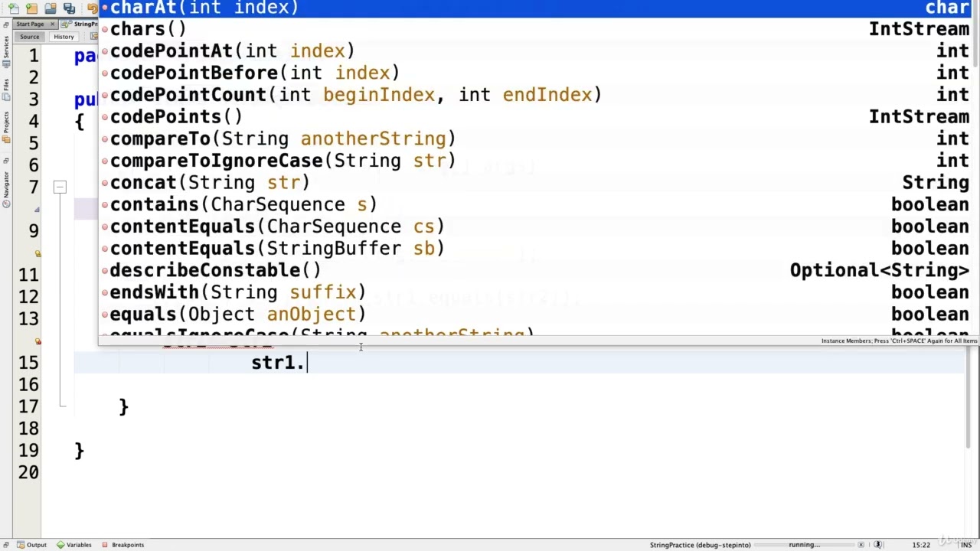Screen dimensions: 980x551
Task: Choose equals(Object anObject) suggestion
Action: pos(536,315)
